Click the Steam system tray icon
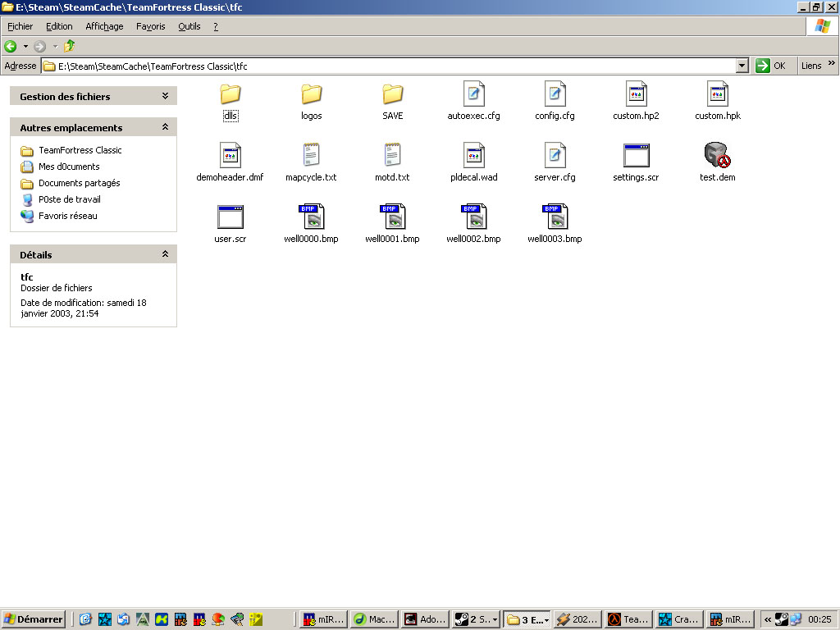This screenshot has width=840, height=630. coord(782,619)
